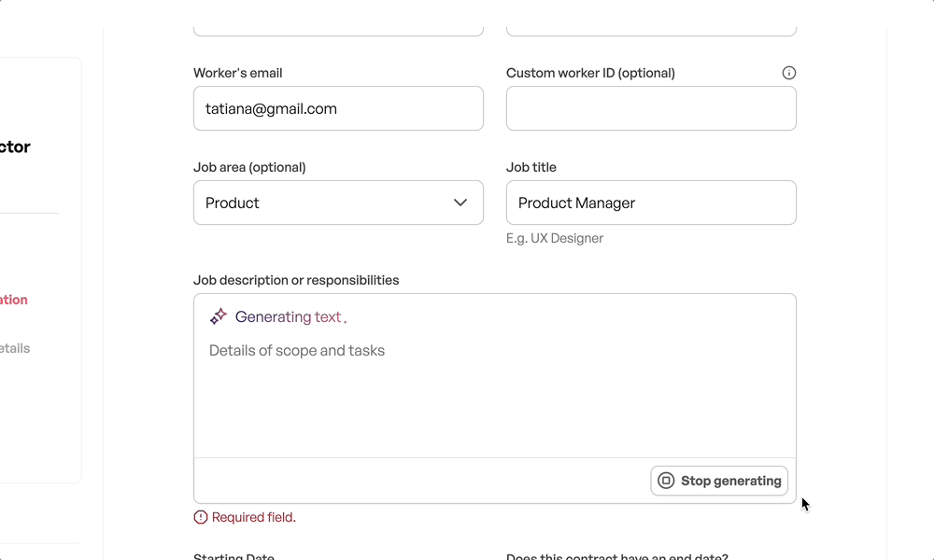Edit the Job title Product Manager field
This screenshot has height=560, width=934.
[x=651, y=203]
